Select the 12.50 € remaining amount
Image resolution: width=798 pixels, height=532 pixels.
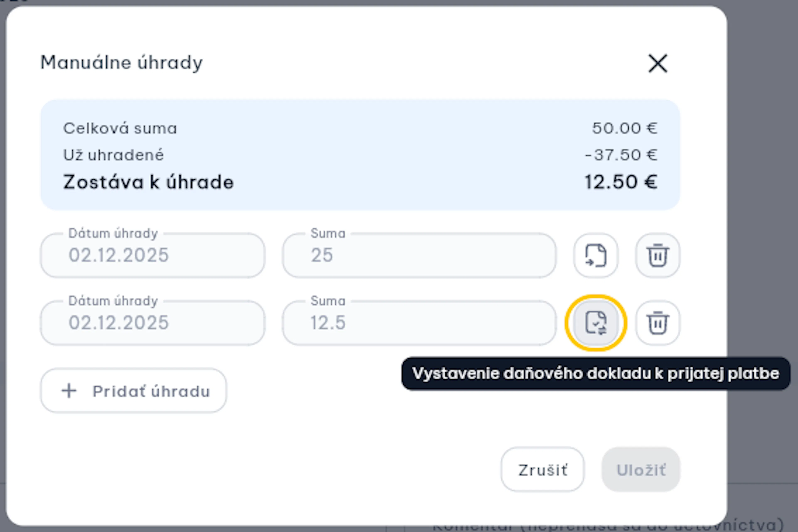[x=621, y=182]
